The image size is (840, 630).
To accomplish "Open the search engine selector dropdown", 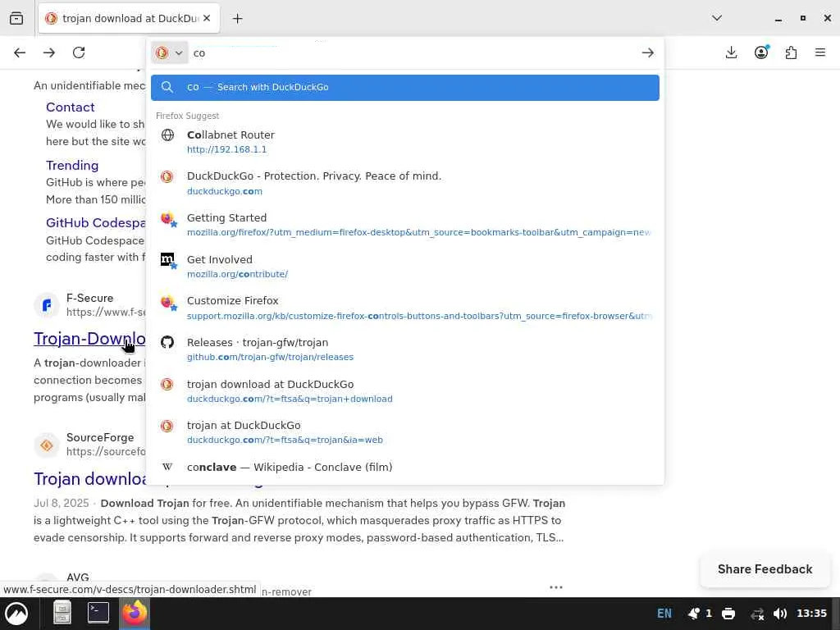I will pyautogui.click(x=169, y=52).
